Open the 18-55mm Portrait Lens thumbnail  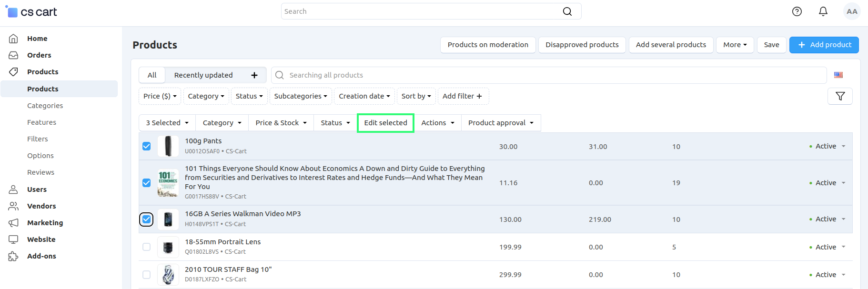pos(168,247)
